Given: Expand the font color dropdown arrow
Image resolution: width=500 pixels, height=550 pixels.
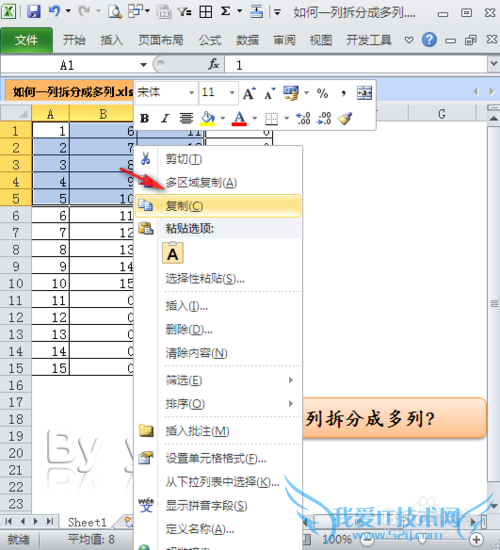Looking at the screenshot, I should (x=255, y=119).
